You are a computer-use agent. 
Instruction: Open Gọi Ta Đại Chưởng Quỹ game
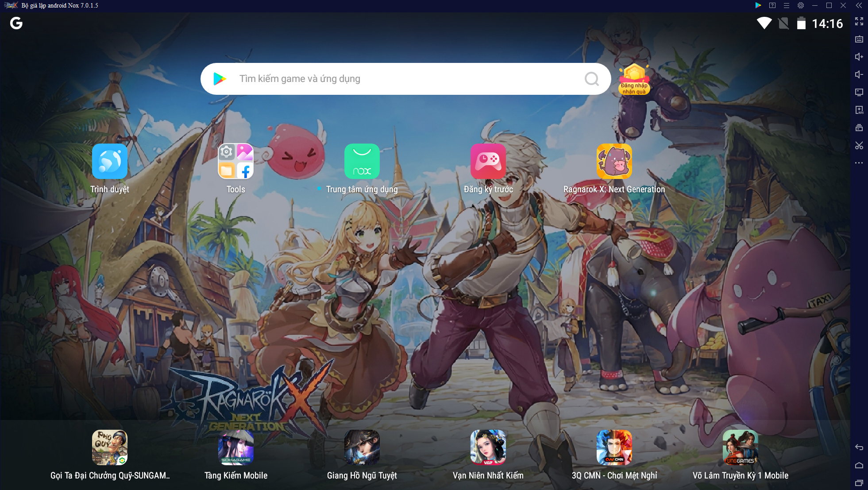pos(110,447)
